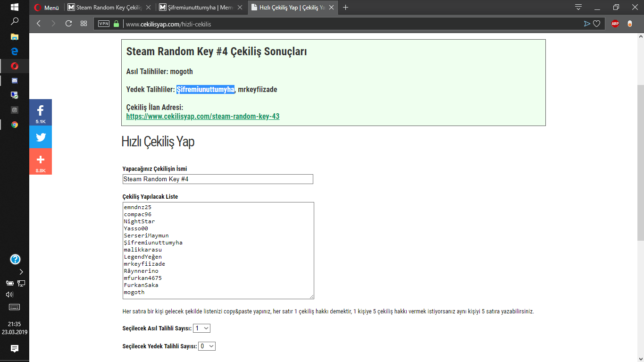Switch to the Şifremiunuttumyha tab
Viewport: 644px width, 362px height.
[201, 8]
